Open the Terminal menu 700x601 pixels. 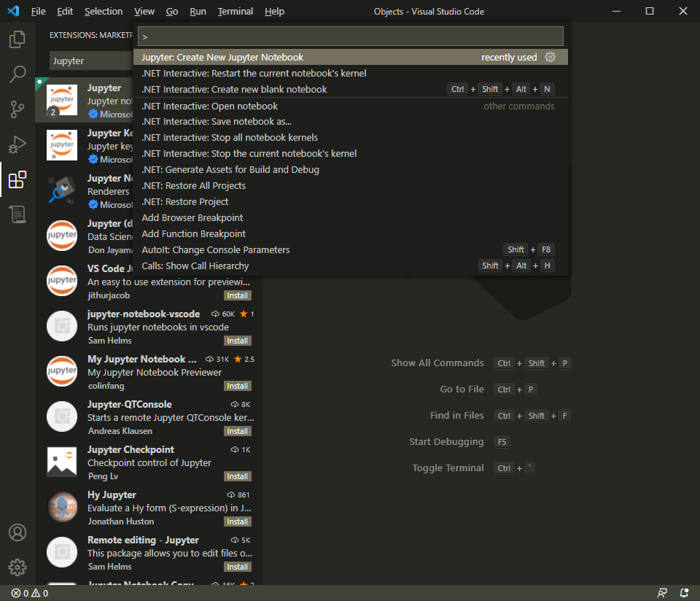236,11
